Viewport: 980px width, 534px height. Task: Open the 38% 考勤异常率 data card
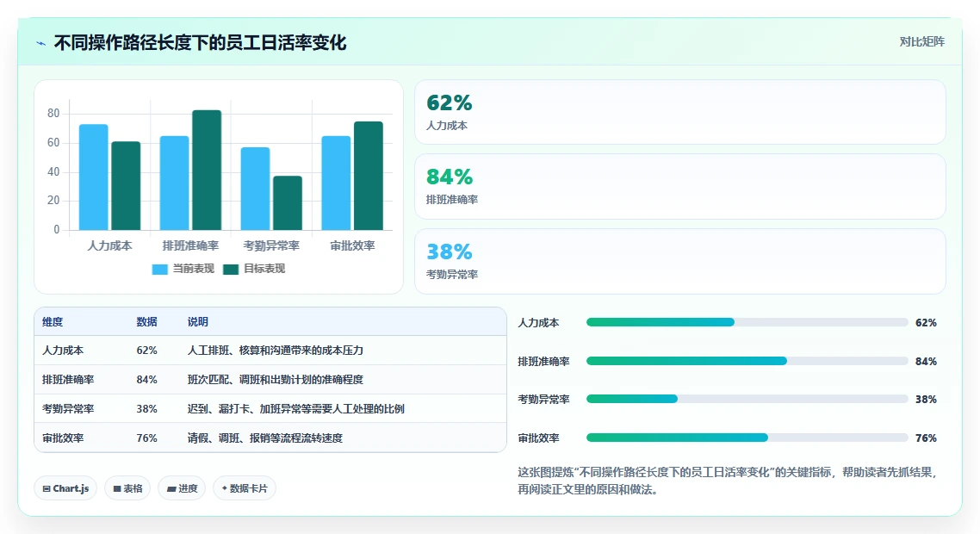point(680,261)
